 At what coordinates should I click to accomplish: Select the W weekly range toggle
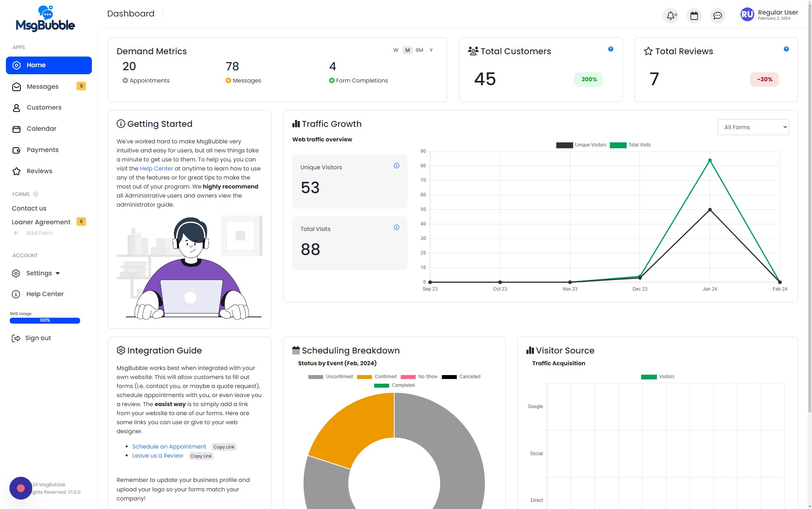395,50
